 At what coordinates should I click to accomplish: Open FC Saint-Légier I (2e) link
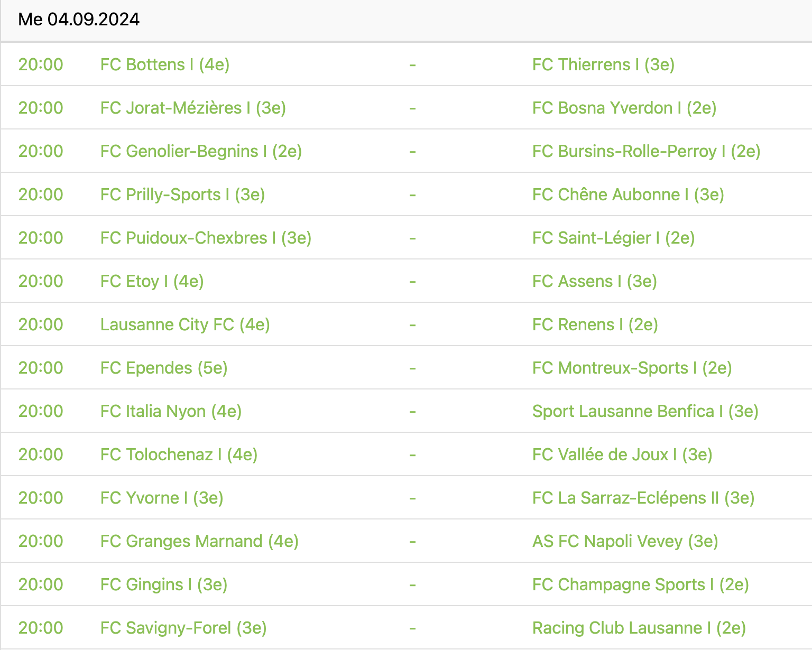[x=613, y=238]
